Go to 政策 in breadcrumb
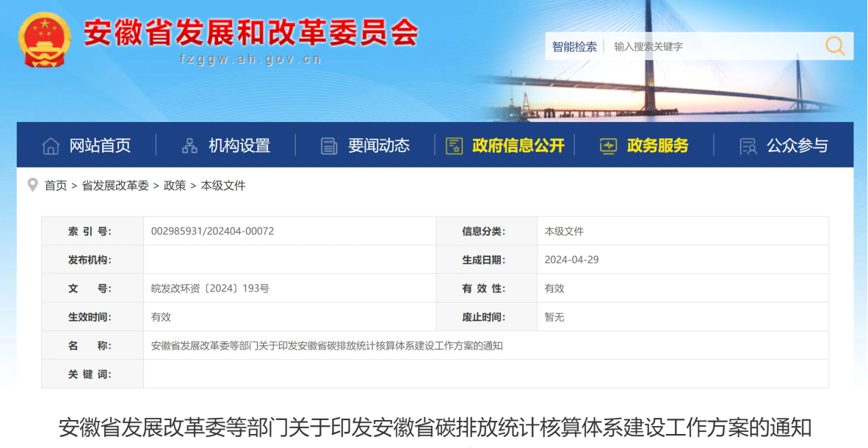This screenshot has width=868, height=448. click(x=175, y=186)
